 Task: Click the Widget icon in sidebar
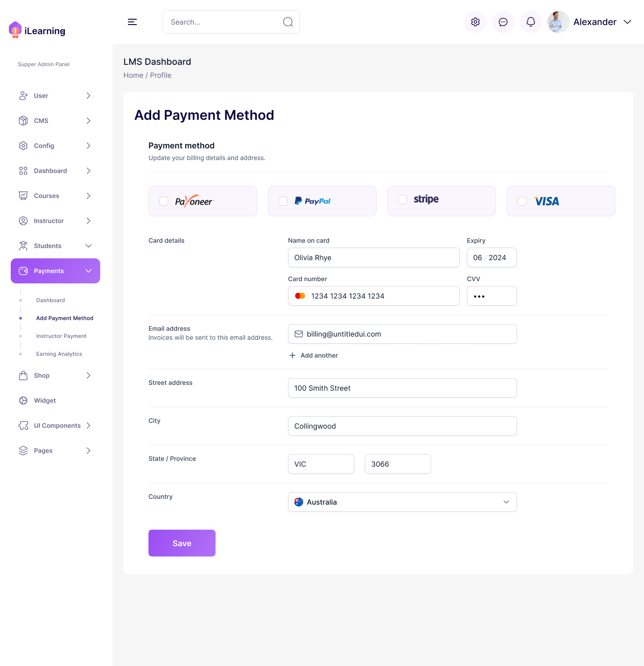[23, 400]
